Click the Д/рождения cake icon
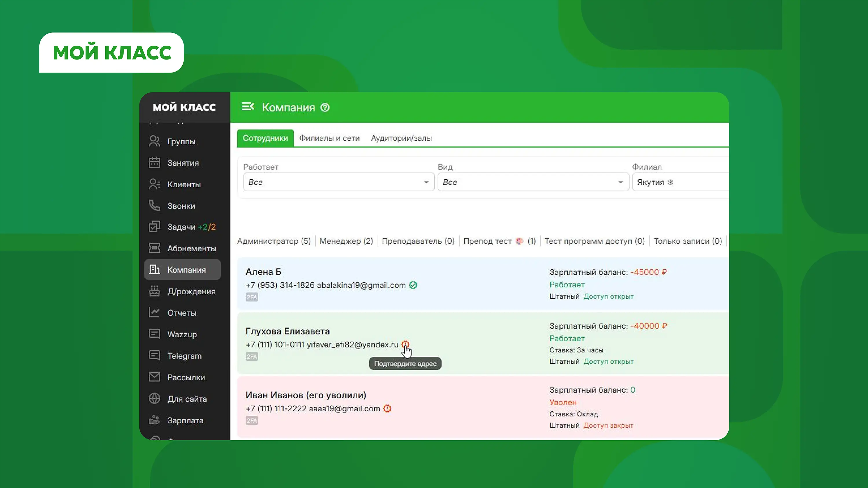This screenshot has height=488, width=868. point(154,291)
